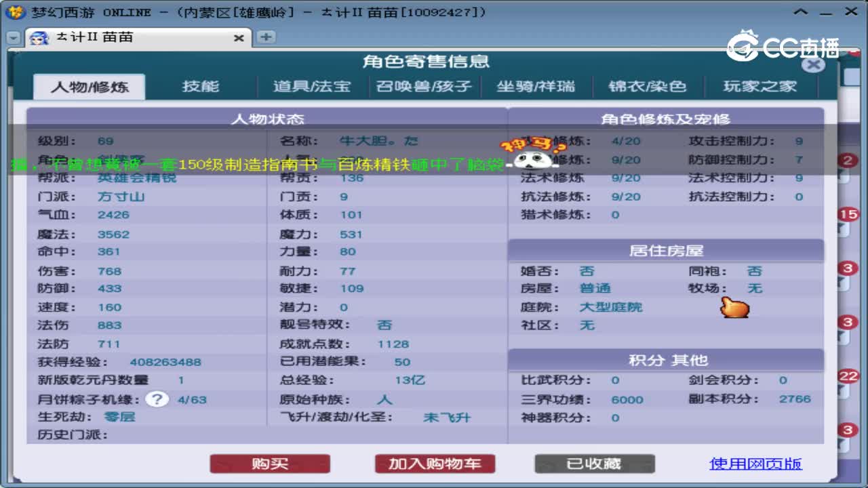The height and width of the screenshot is (488, 868).
Task: Click the 三界功绩 value 6000
Action: (627, 399)
